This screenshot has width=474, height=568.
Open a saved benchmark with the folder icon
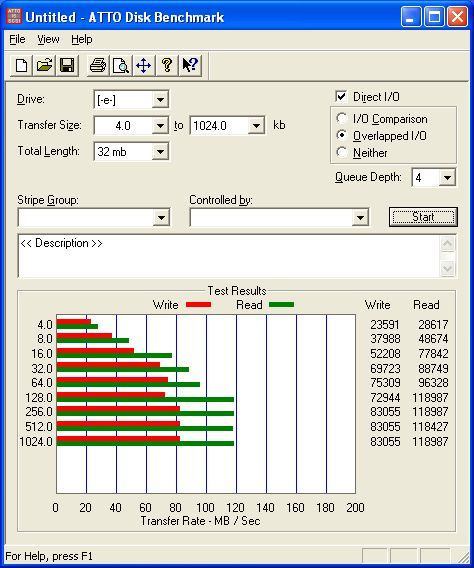tap(44, 66)
